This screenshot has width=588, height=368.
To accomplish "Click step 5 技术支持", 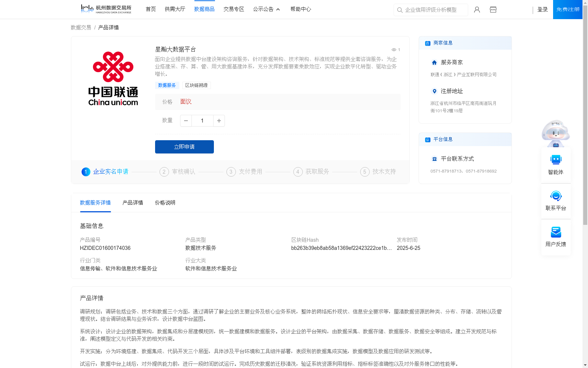I will (x=378, y=172).
